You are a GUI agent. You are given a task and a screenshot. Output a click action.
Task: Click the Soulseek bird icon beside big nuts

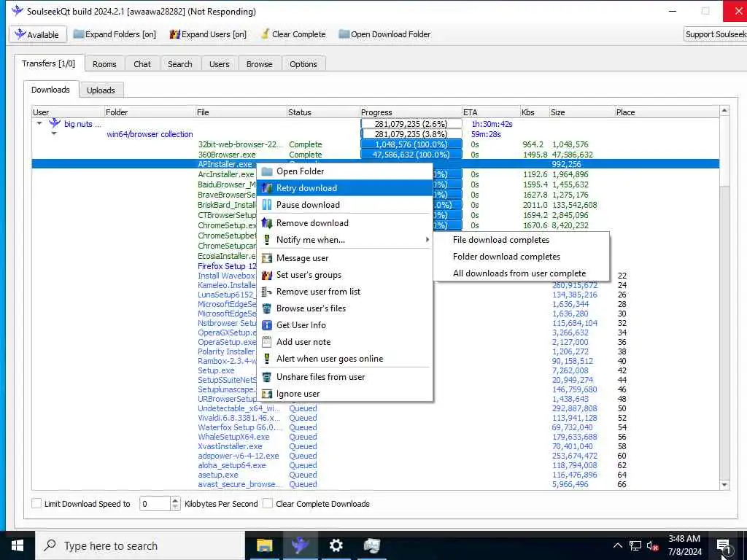[x=55, y=124]
